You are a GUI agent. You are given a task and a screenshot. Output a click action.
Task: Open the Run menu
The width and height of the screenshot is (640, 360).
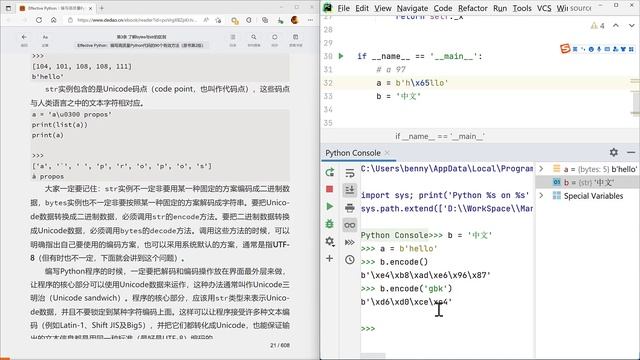tap(500, 8)
